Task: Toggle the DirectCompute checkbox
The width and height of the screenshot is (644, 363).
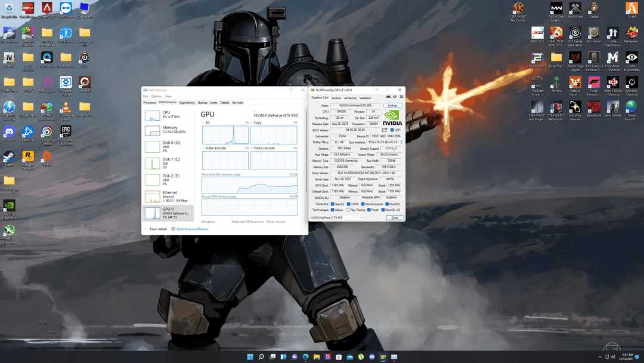Action: 363,204
